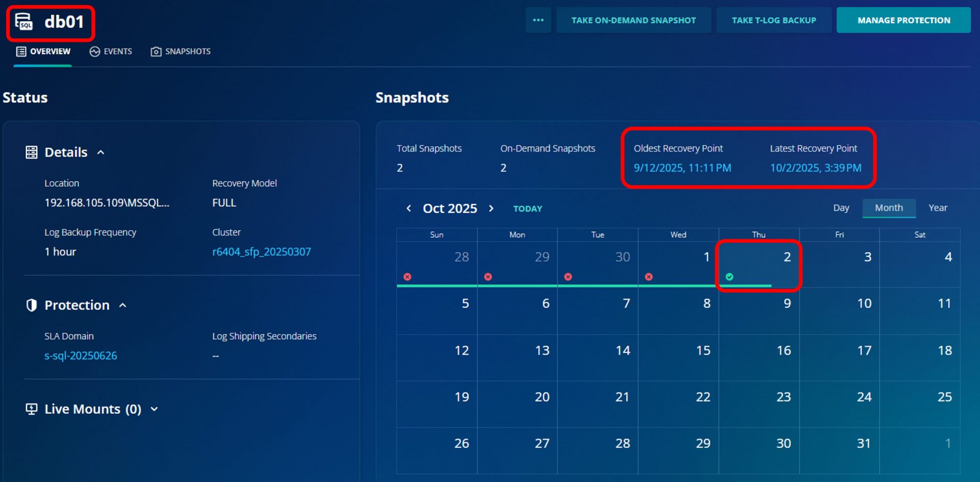Image resolution: width=980 pixels, height=482 pixels.
Task: Click Take On-Demand Snapshot button
Action: coord(633,20)
